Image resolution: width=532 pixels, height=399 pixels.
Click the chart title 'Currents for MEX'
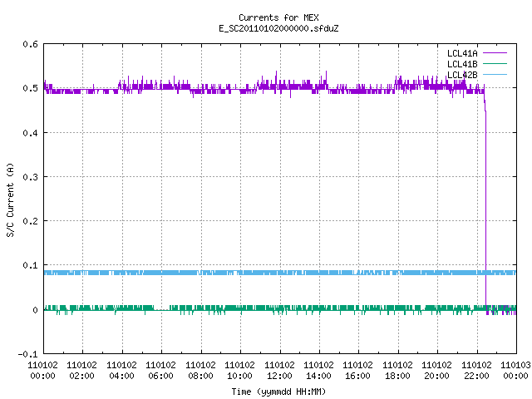(278, 17)
